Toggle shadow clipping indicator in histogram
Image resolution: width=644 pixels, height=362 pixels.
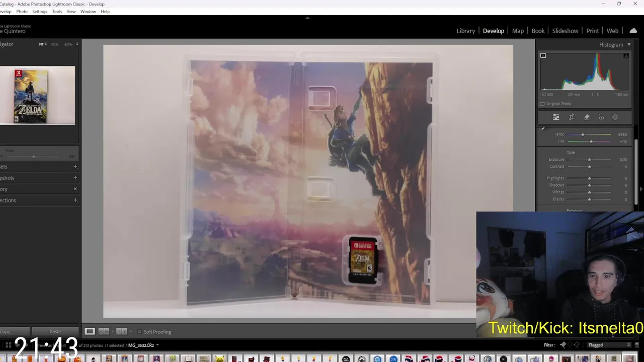click(543, 55)
